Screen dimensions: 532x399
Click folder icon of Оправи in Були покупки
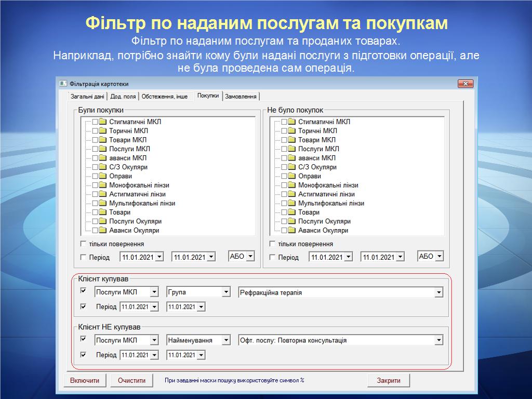click(102, 176)
